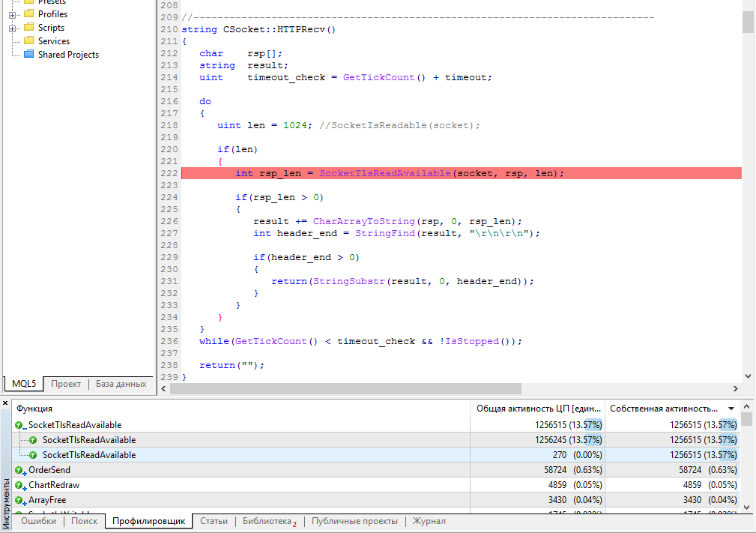This screenshot has width=756, height=533.
Task: Click StringSubstr call on line 231
Action: 349,281
